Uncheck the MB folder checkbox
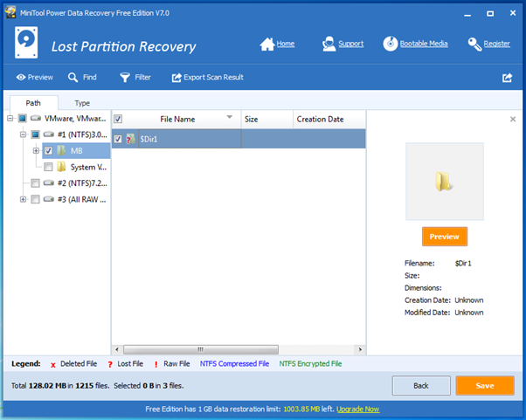The height and width of the screenshot is (420, 526). [48, 150]
